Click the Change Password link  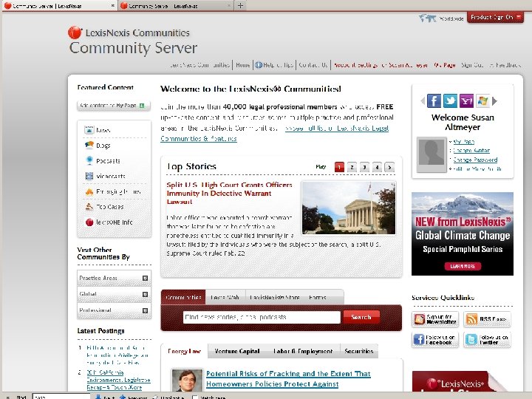[x=475, y=160]
